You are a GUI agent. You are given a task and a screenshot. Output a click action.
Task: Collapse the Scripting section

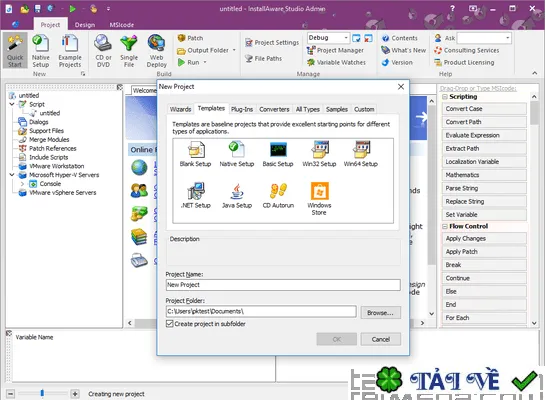tap(445, 97)
